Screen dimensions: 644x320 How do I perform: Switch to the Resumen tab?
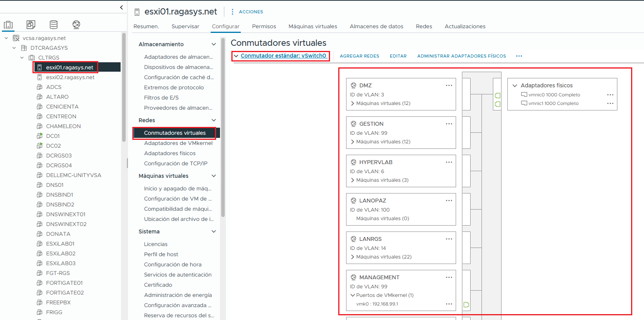146,26
